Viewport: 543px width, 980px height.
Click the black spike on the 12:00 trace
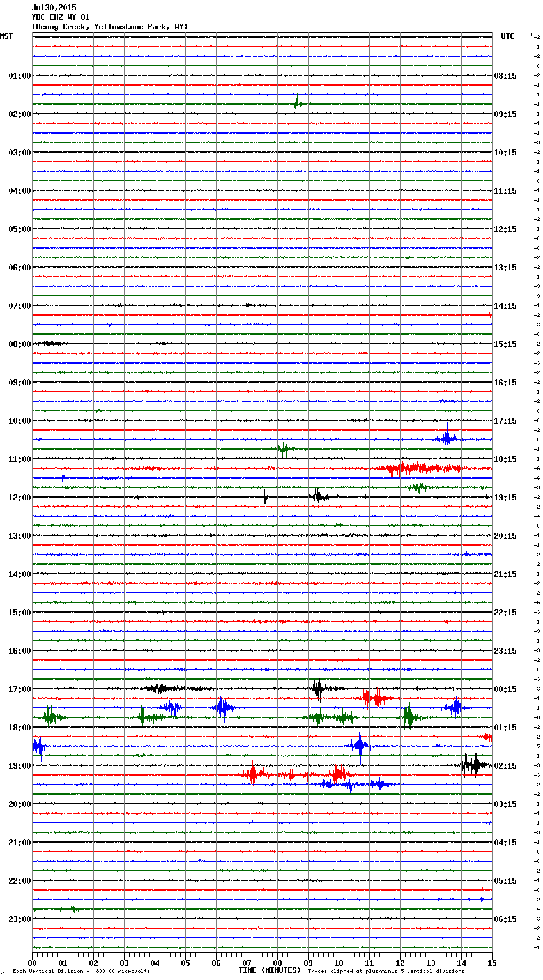pyautogui.click(x=265, y=496)
